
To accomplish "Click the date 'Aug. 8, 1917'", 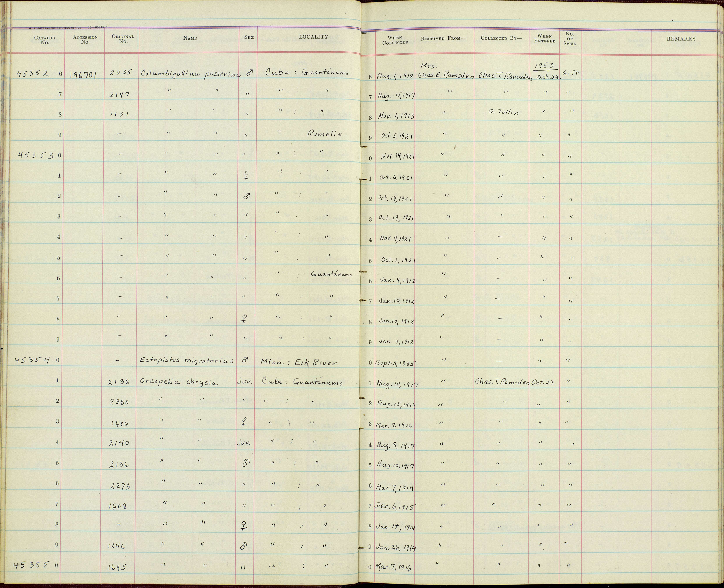I will pos(396,445).
